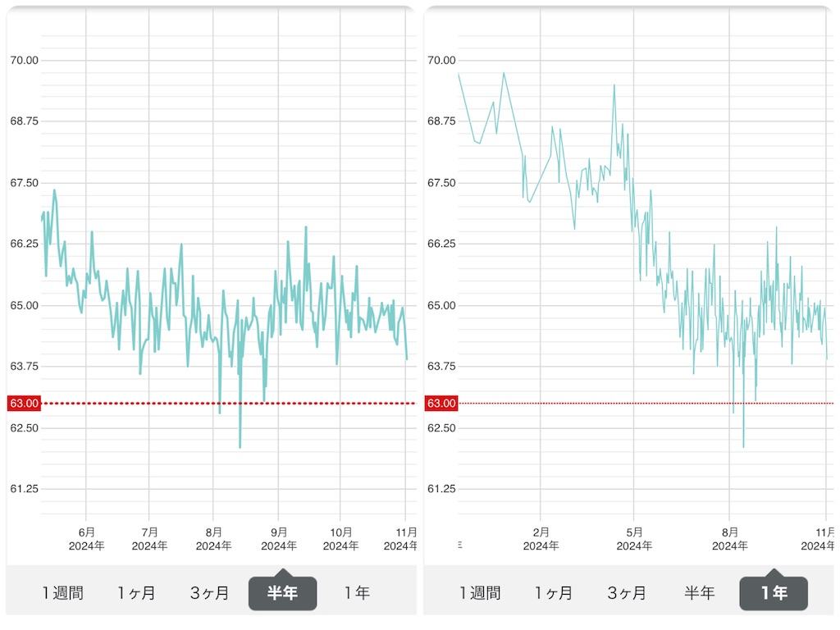Select the 1ヶ月 tab in left chart
840x630 pixels.
[136, 593]
